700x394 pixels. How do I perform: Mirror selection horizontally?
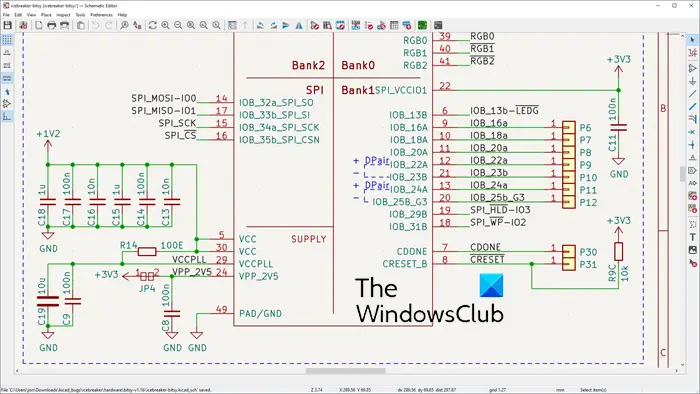pos(299,25)
